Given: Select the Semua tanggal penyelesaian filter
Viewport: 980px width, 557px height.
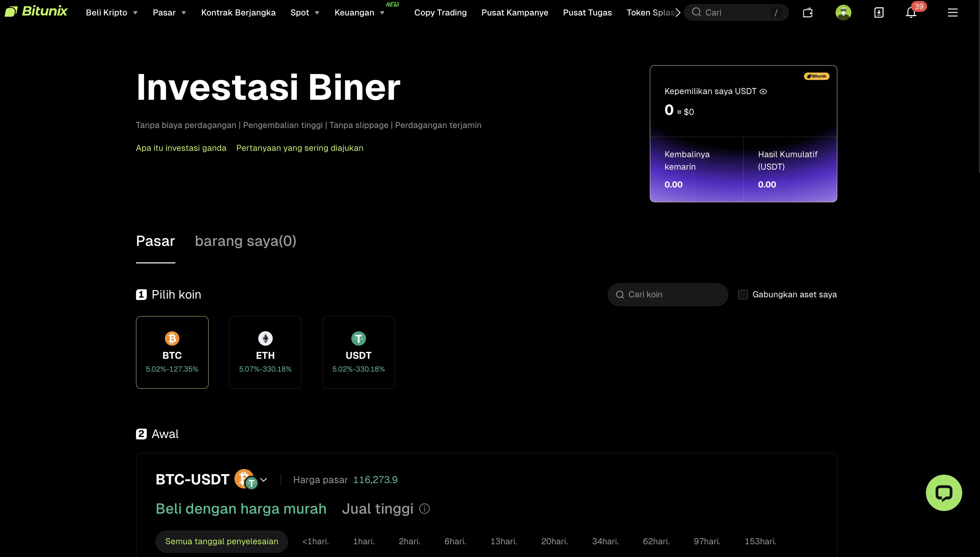Looking at the screenshot, I should (x=222, y=541).
